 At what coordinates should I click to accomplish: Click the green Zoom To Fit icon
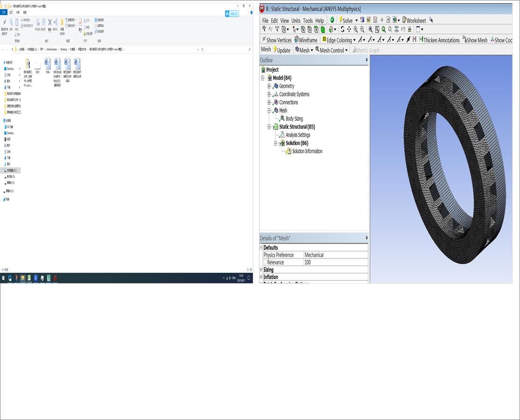[384, 29]
